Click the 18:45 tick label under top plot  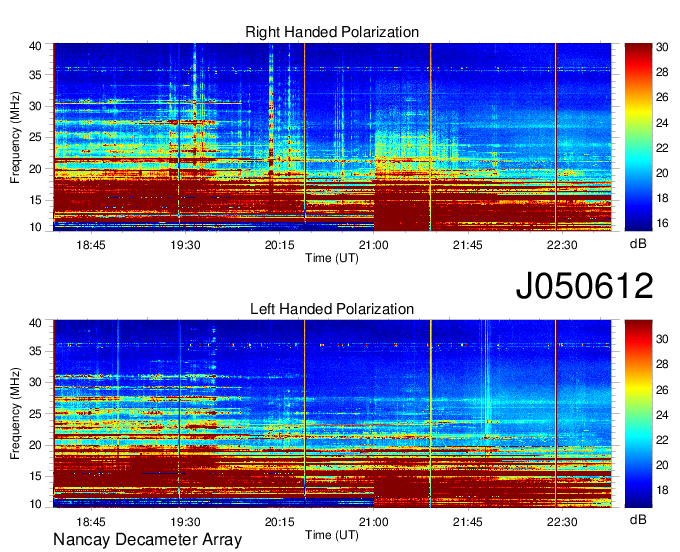click(x=91, y=245)
